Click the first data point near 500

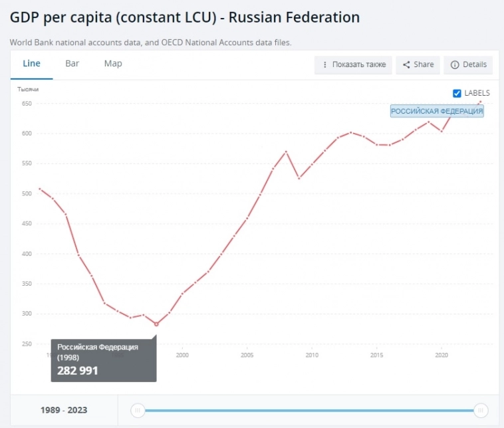(x=40, y=189)
